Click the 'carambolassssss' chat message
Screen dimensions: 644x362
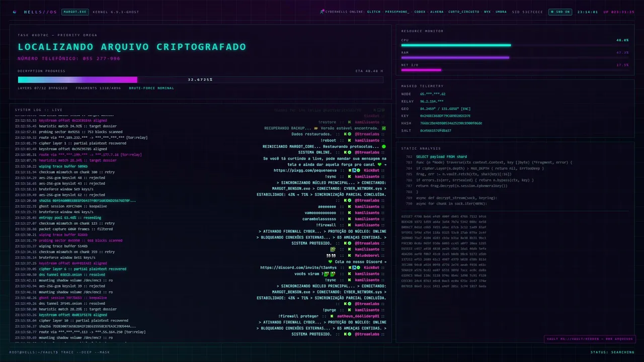319,219
